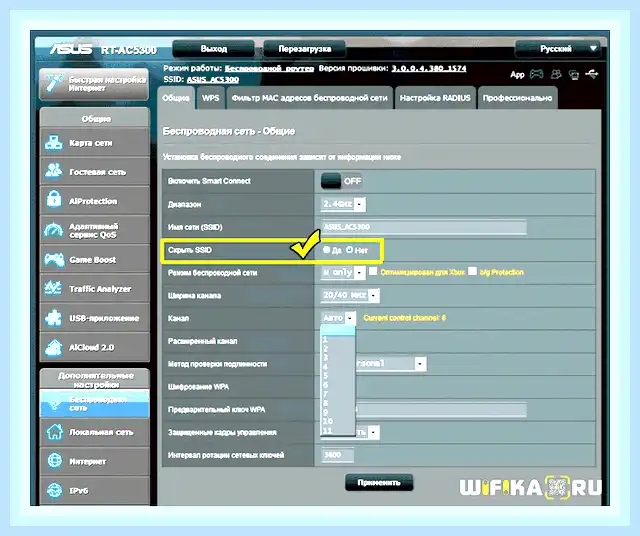Follow the ASUS_AC5300 SSID header link

[x=213, y=79]
